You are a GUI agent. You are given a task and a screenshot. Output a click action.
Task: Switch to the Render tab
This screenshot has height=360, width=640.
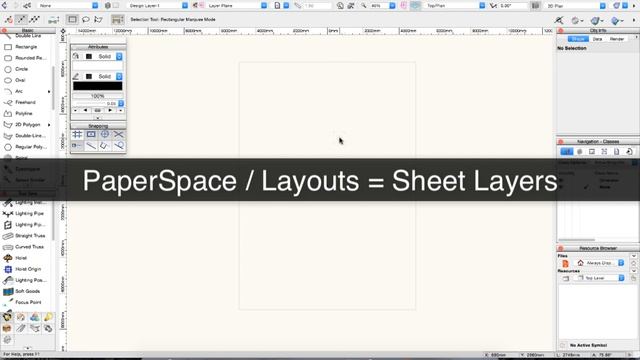click(617, 39)
